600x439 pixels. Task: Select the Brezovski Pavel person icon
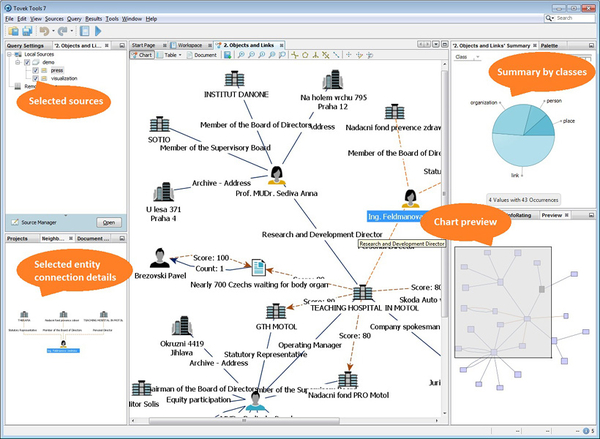pos(160,258)
